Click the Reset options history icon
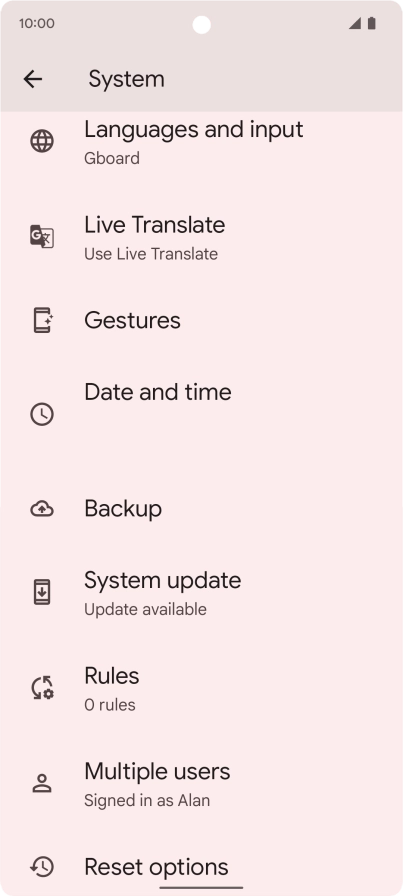This screenshot has height=896, width=403. pos(42,867)
